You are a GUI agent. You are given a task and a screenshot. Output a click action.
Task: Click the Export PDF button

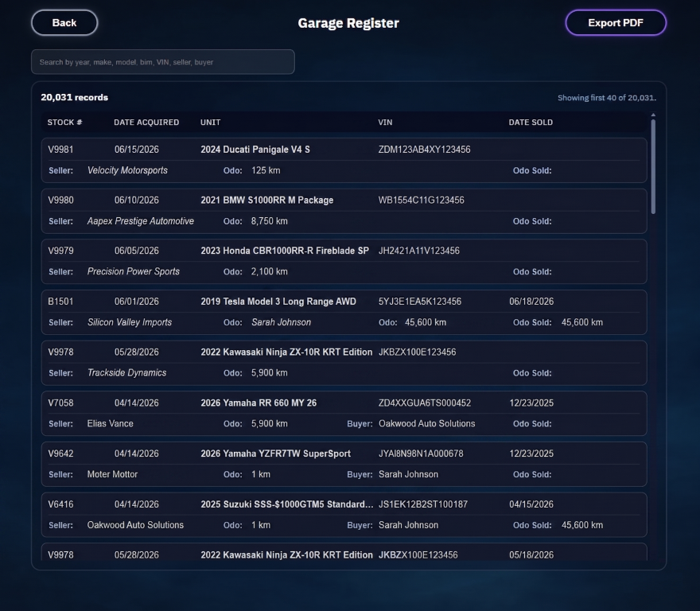click(616, 22)
